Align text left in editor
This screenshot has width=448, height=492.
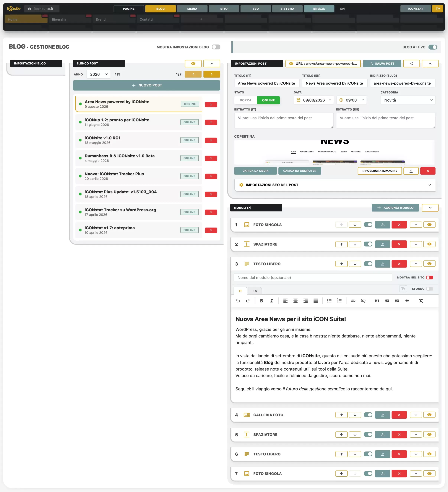(285, 301)
